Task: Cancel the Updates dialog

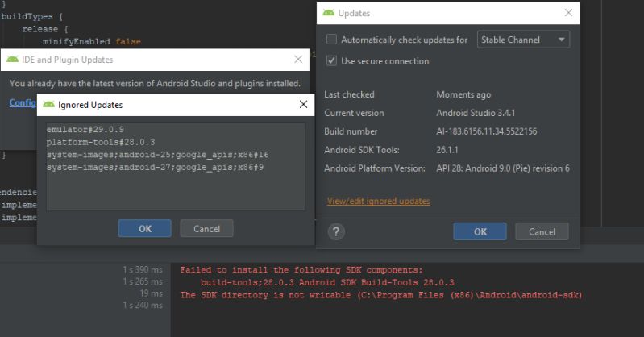Action: (x=542, y=231)
